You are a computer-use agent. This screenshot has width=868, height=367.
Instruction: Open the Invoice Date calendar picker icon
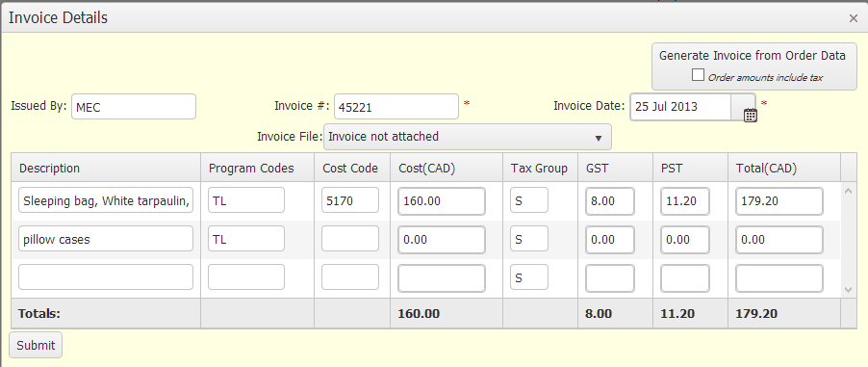click(x=750, y=115)
